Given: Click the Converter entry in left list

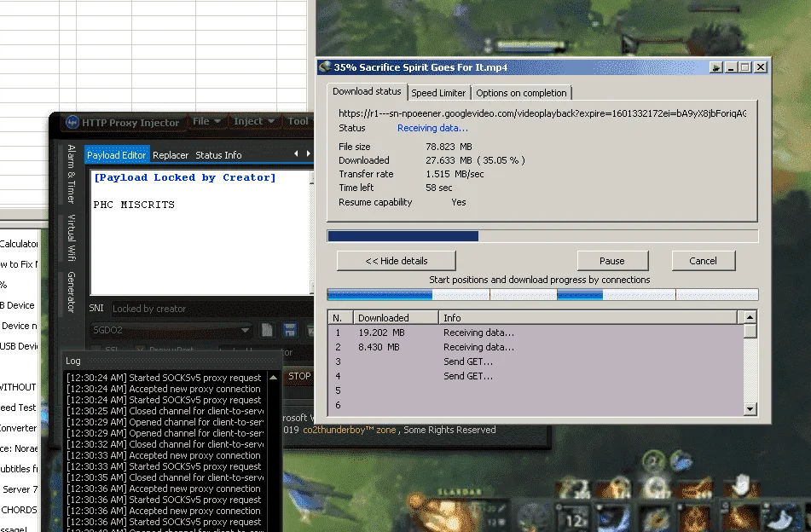Looking at the screenshot, I should pos(19,428).
